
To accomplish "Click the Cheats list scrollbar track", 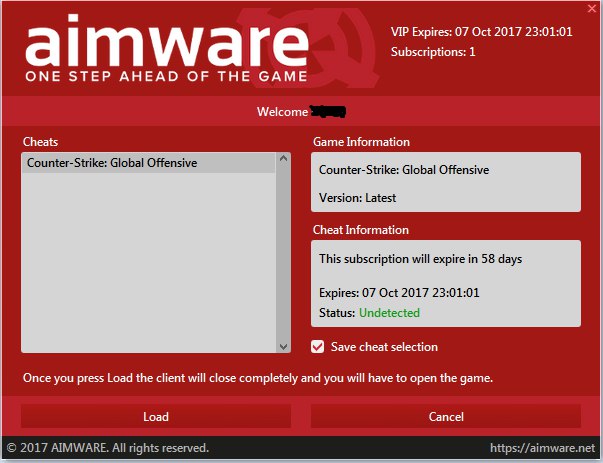I will (283, 253).
